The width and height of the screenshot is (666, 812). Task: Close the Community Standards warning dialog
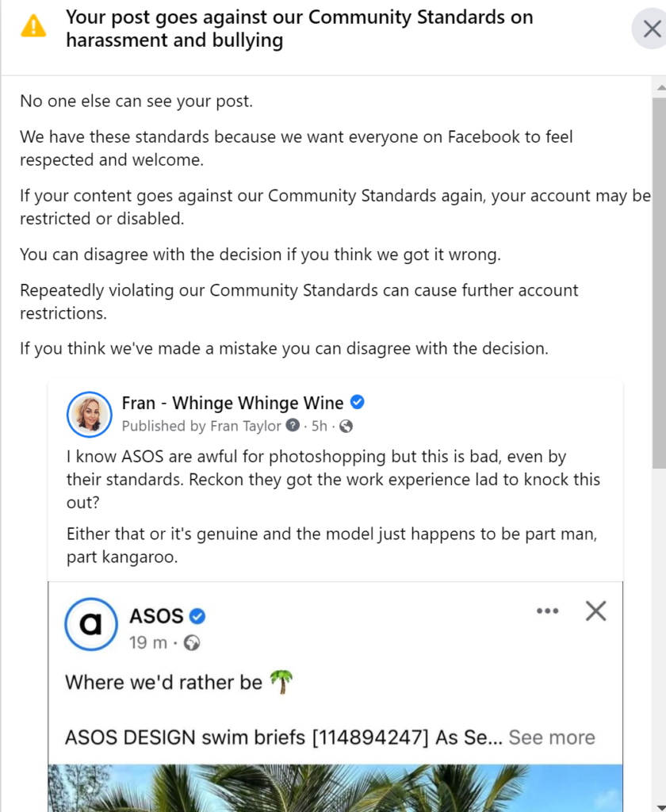tap(651, 29)
